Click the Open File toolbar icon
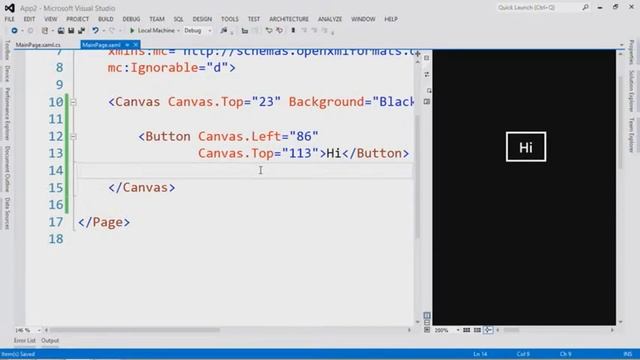 [x=61, y=31]
